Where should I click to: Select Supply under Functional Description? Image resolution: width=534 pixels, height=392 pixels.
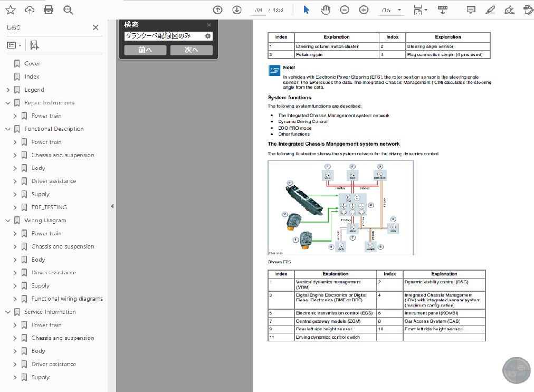pyautogui.click(x=41, y=194)
